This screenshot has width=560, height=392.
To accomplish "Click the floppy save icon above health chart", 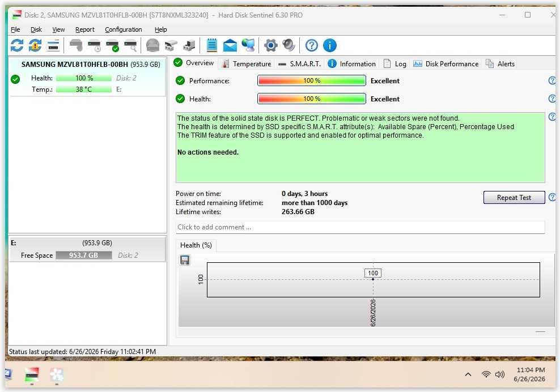I will coord(185,260).
